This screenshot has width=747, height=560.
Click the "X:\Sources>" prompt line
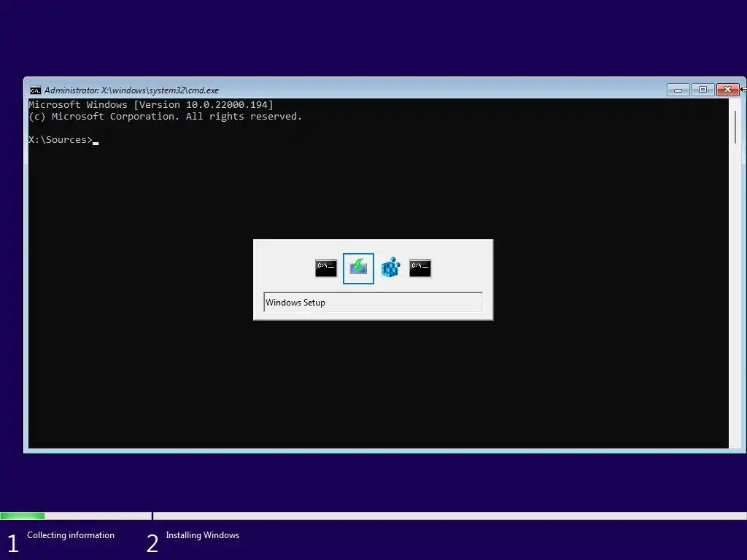pyautogui.click(x=61, y=140)
